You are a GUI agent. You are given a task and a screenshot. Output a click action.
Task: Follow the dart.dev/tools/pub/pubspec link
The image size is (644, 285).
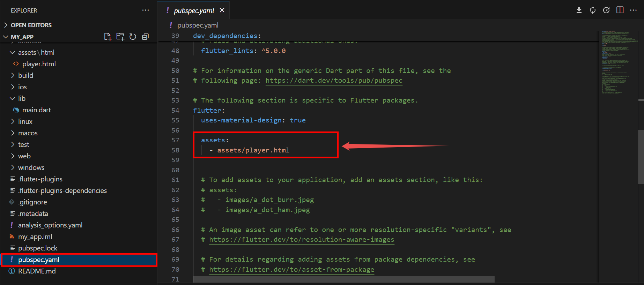point(334,81)
